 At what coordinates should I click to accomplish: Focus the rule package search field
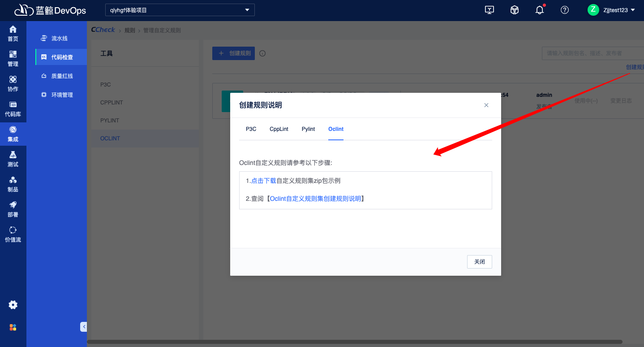[x=593, y=53]
